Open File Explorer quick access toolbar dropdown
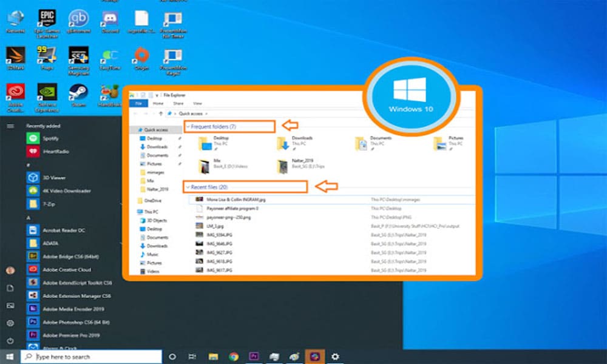607x364 pixels. click(157, 95)
